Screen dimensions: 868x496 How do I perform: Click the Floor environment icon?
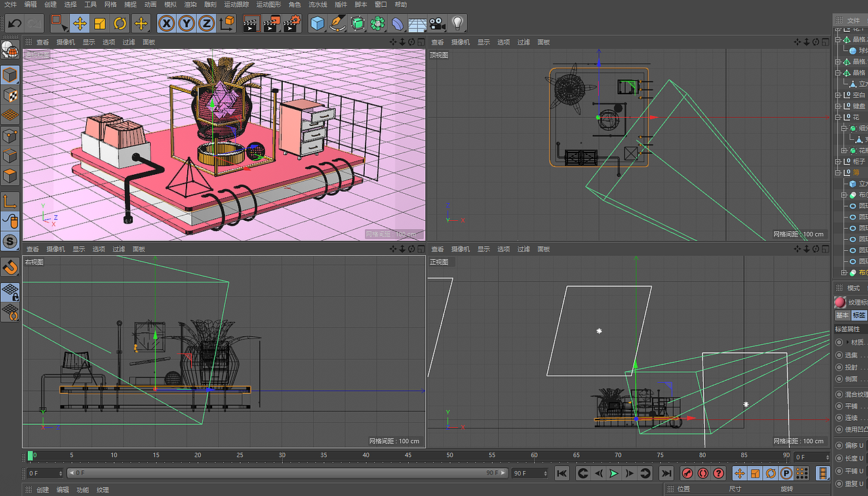click(418, 24)
